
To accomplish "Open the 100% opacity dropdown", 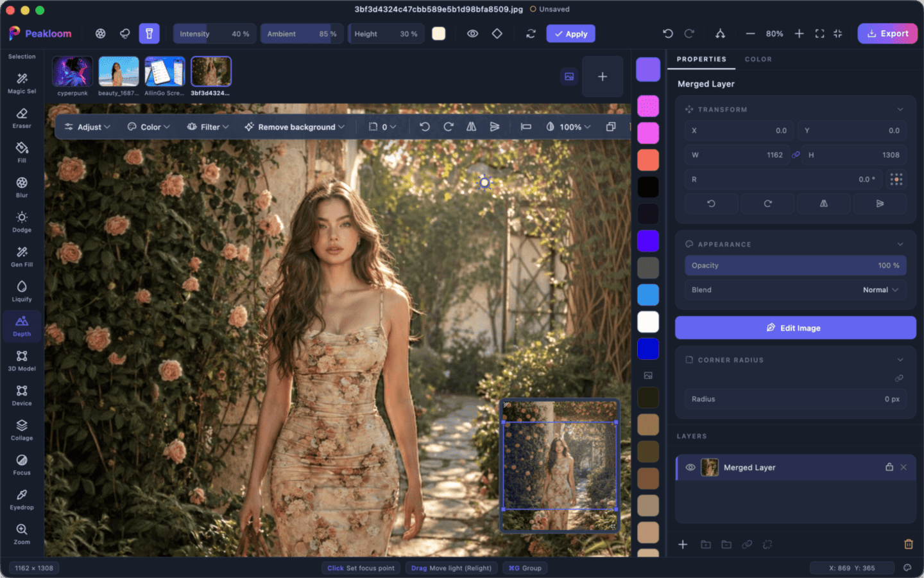I will [x=569, y=127].
